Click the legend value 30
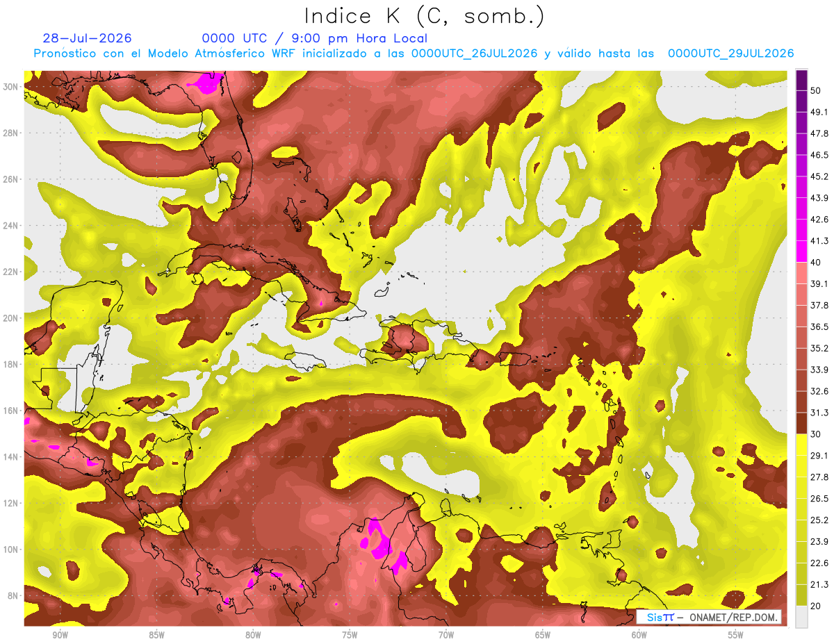This screenshot has width=834, height=644. click(817, 434)
